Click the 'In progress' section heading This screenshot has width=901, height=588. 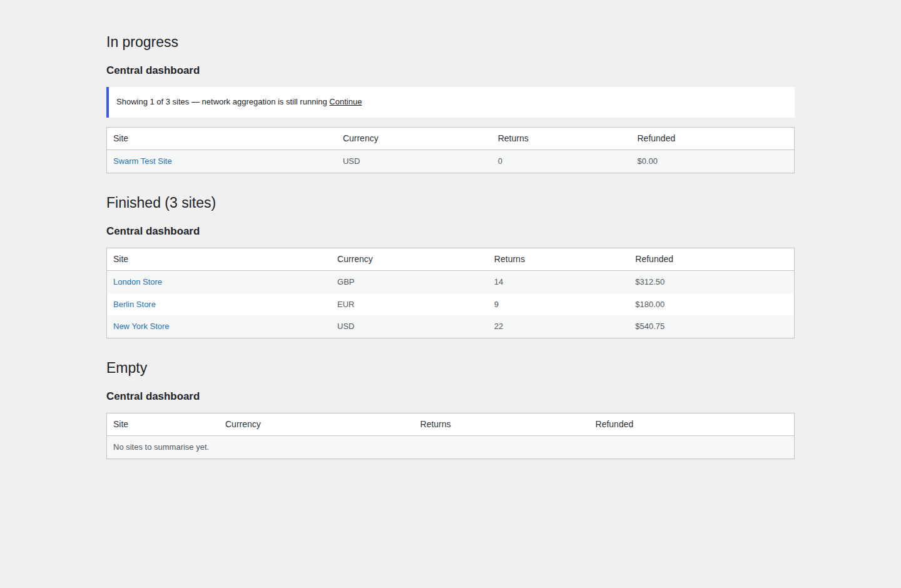pos(143,43)
